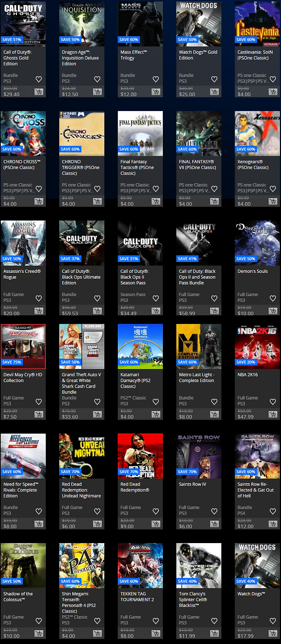281x644 pixels.
Task: Add Persona 4 to cart
Action: click(98, 633)
